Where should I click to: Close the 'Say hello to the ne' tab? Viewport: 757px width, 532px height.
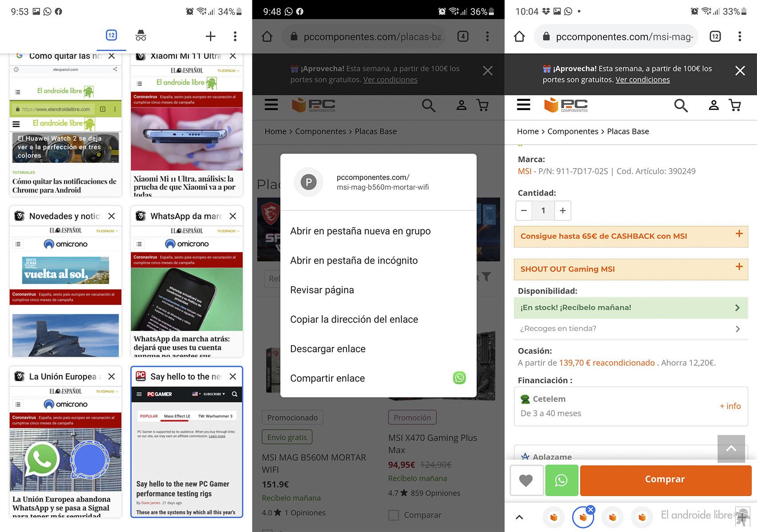click(233, 376)
